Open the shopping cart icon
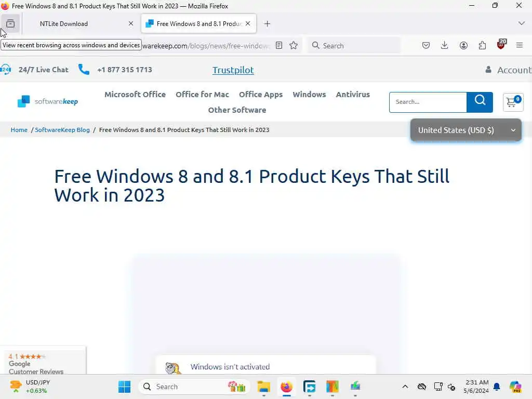 pyautogui.click(x=513, y=102)
